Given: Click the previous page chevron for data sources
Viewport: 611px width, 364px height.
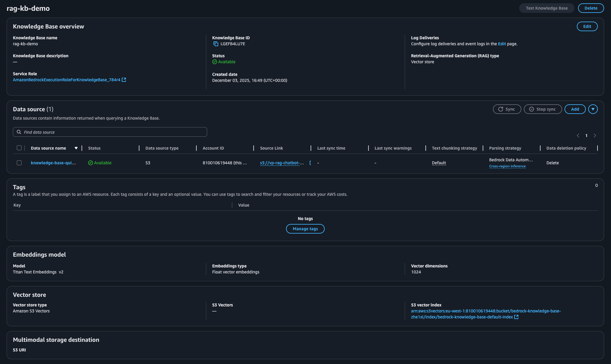Looking at the screenshot, I should (578, 136).
